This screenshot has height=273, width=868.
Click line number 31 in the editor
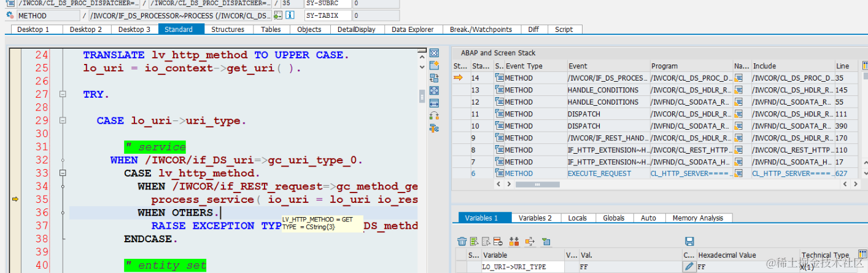[x=41, y=147]
